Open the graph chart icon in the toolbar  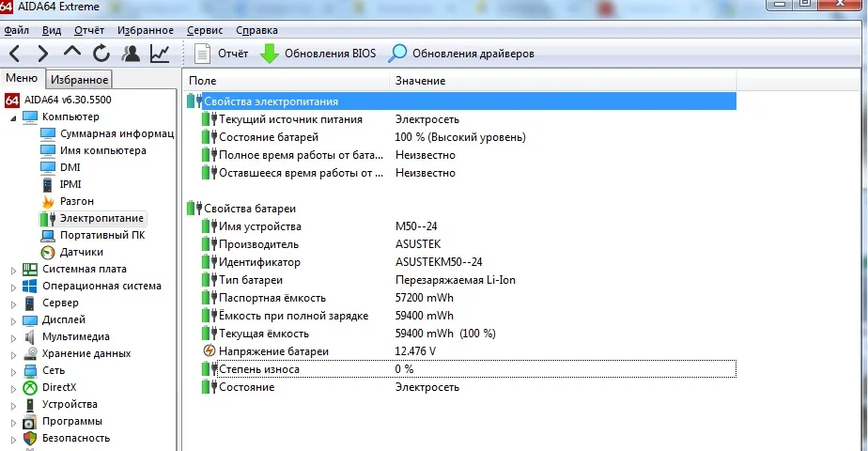160,54
